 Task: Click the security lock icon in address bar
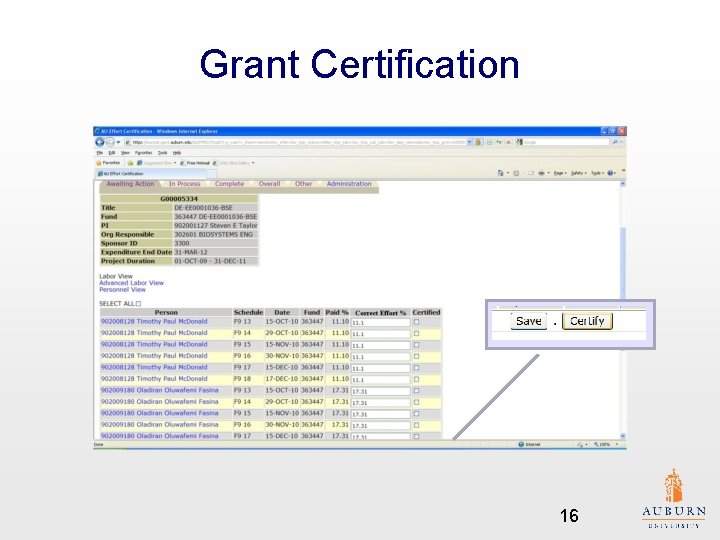point(478,142)
